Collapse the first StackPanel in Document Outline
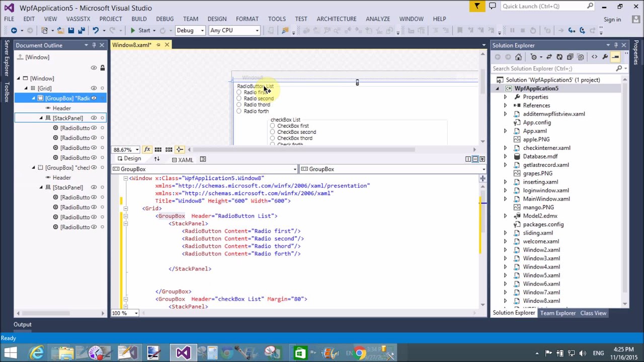Screen dimensions: 644x362 41,118
